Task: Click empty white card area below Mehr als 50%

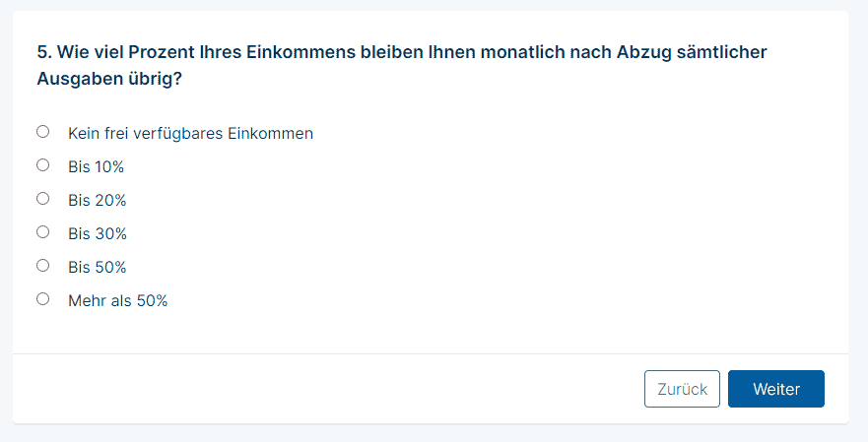Action: 431,331
